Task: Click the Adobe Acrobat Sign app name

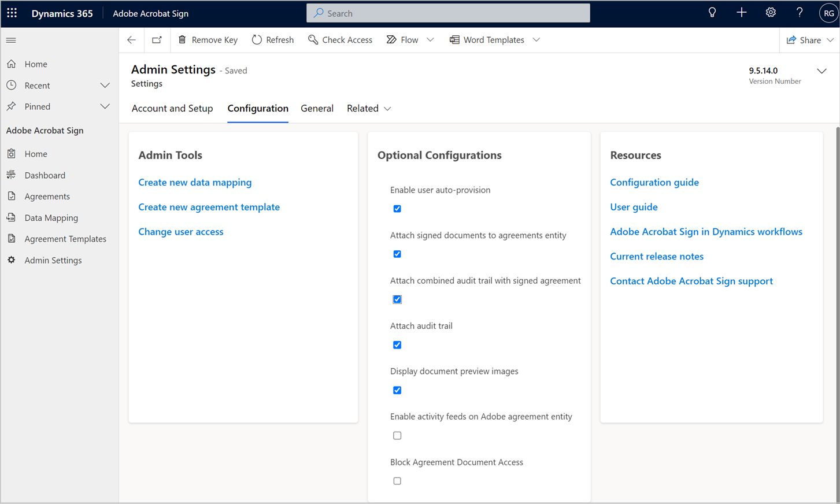Action: tap(150, 13)
